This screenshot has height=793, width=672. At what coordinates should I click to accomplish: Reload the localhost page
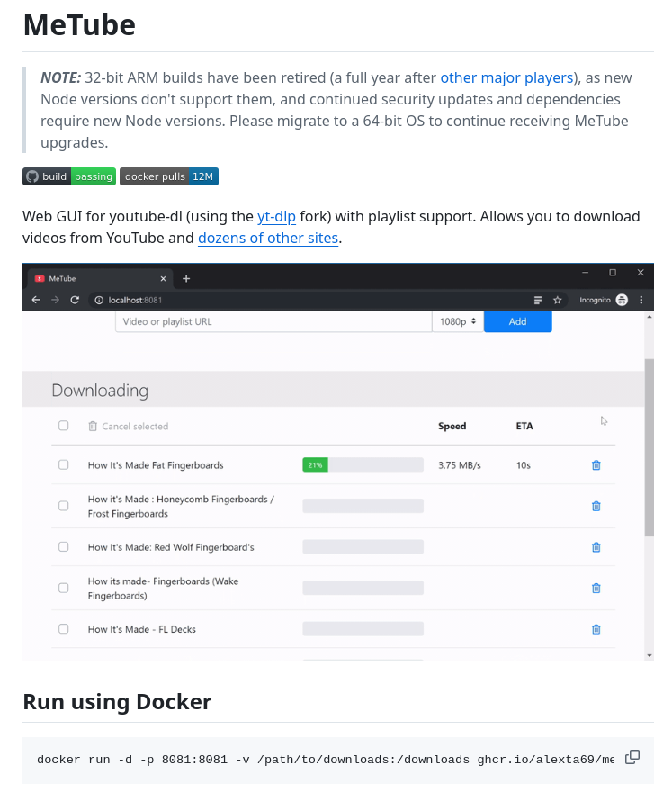point(75,300)
